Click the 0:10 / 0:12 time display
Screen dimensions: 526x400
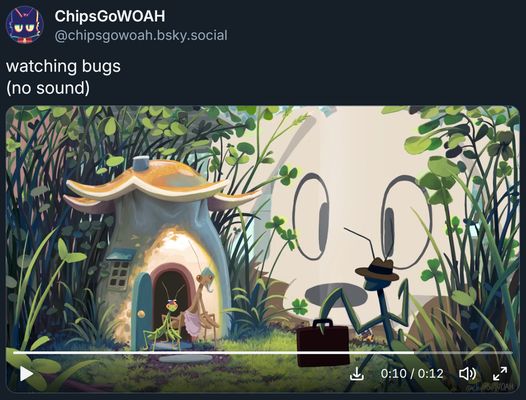[412, 373]
